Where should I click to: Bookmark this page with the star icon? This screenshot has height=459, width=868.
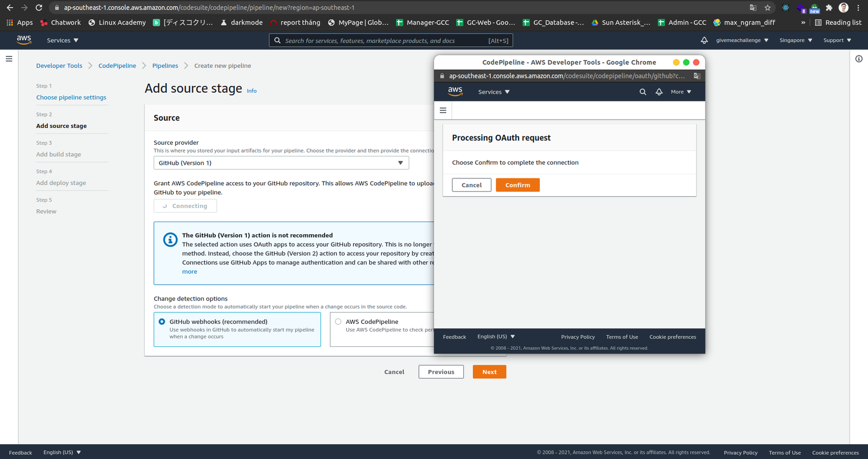pyautogui.click(x=768, y=8)
